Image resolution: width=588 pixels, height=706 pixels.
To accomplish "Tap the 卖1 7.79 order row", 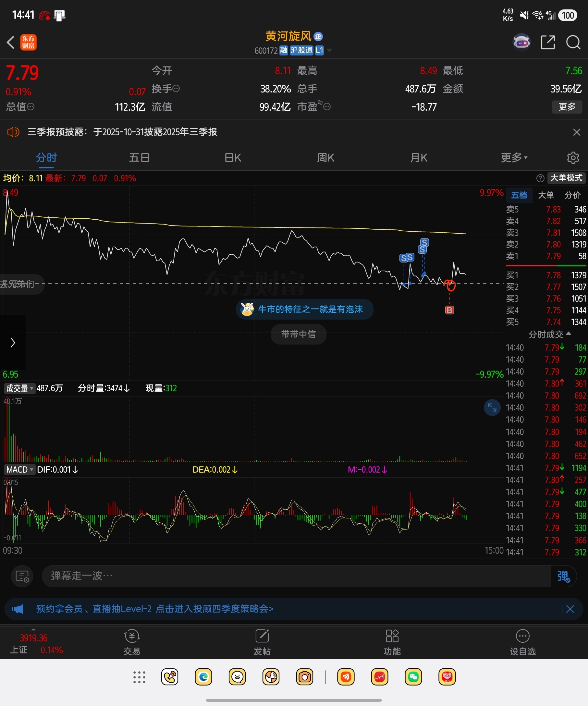I will [546, 256].
